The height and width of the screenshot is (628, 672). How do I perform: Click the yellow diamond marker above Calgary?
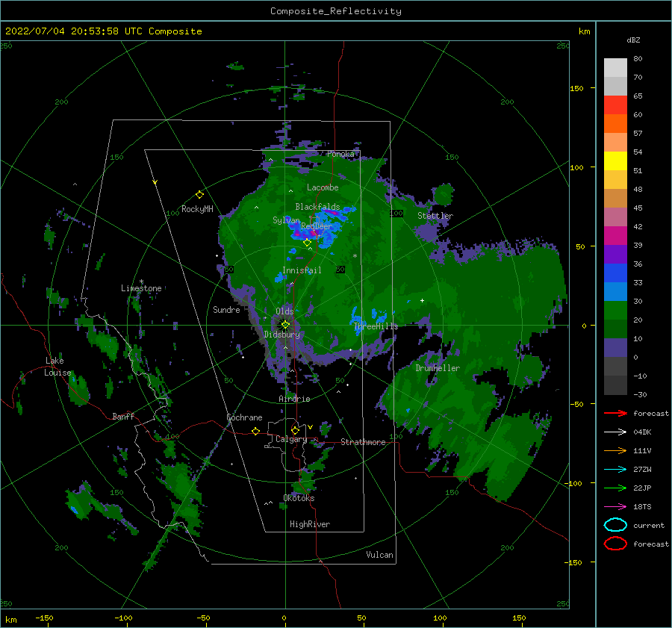(295, 430)
